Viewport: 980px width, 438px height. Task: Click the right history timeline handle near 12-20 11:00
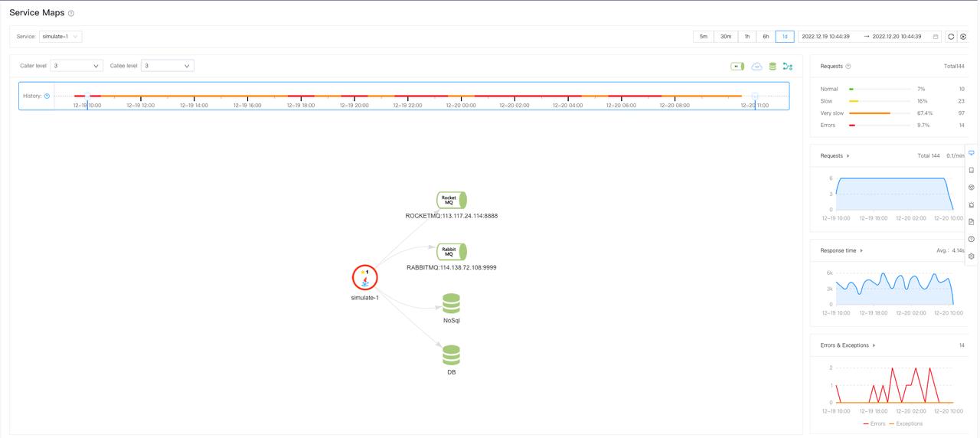[x=755, y=97]
